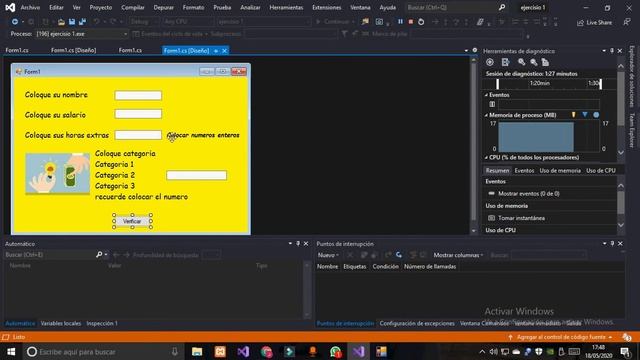The width and height of the screenshot is (640, 360).
Task: Click the feedback icon beside Live Share
Action: pos(627,22)
